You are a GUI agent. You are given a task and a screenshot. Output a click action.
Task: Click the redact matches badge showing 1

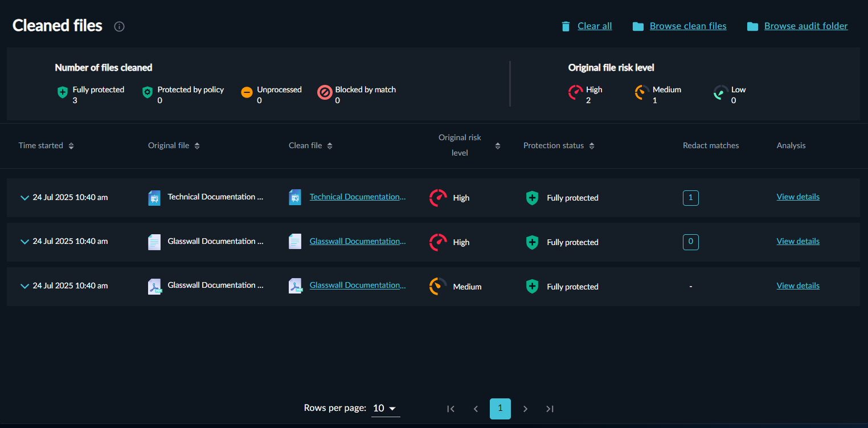click(x=690, y=198)
